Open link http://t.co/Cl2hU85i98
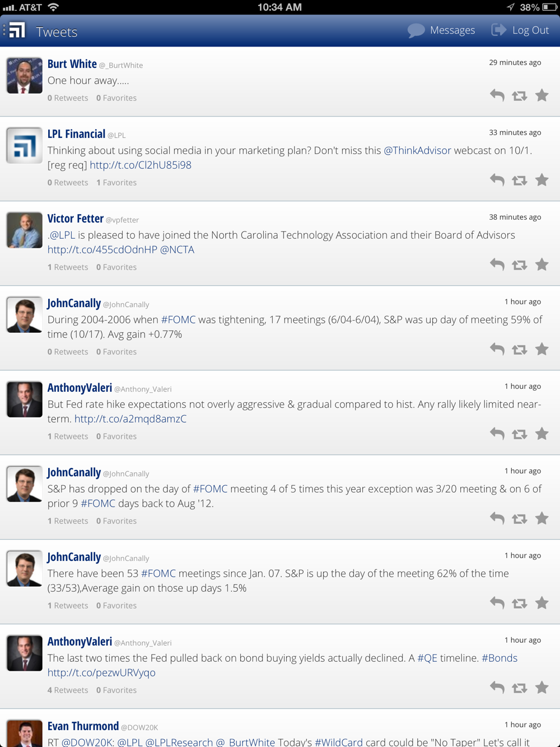 click(141, 165)
